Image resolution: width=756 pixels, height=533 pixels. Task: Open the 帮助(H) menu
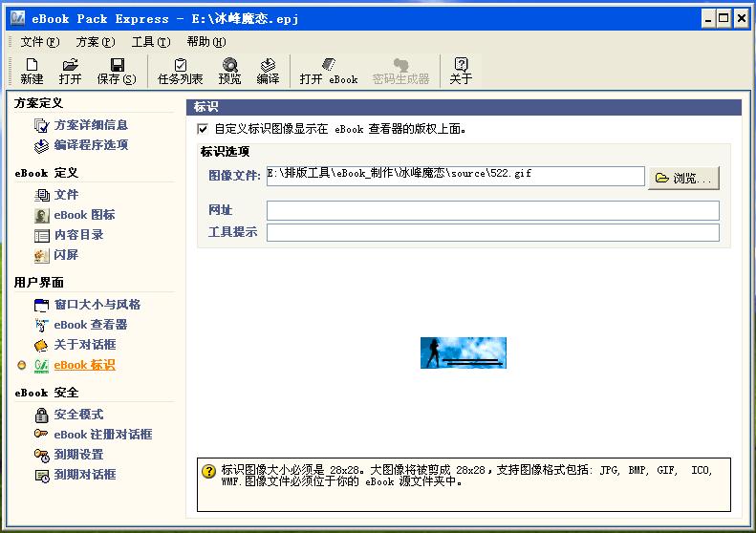206,42
